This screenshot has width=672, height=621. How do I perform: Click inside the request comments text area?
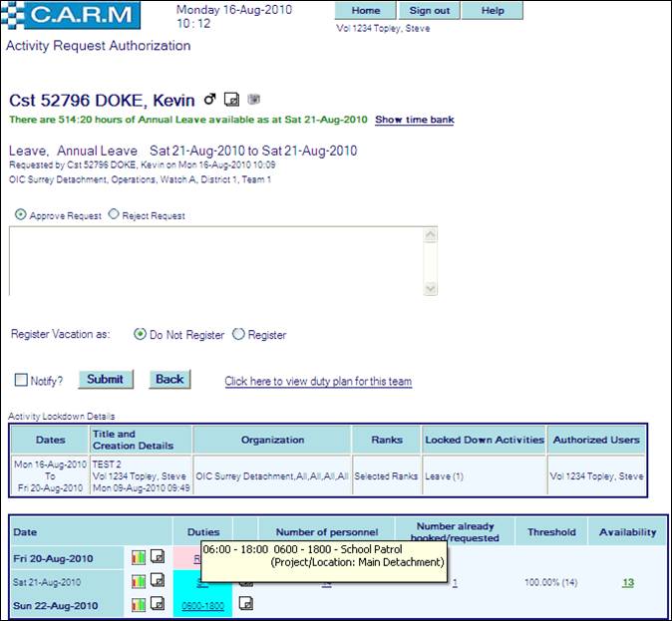(215, 261)
